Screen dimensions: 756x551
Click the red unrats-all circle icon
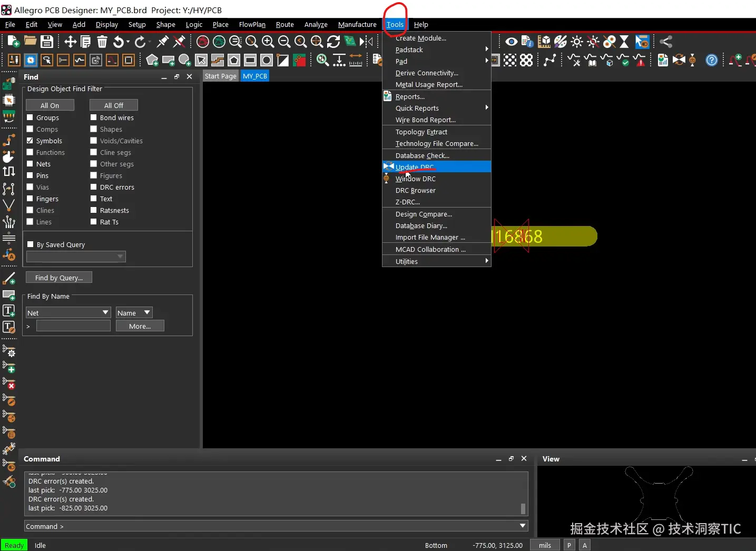[203, 42]
